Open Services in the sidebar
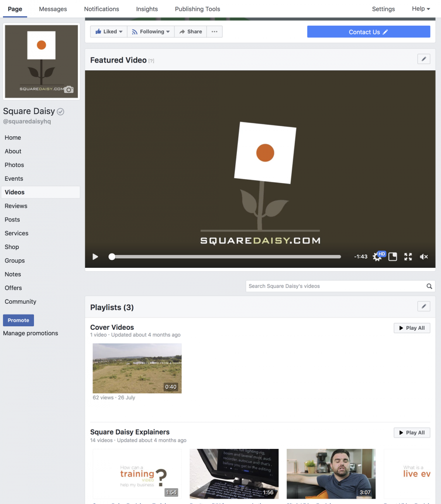 point(16,233)
